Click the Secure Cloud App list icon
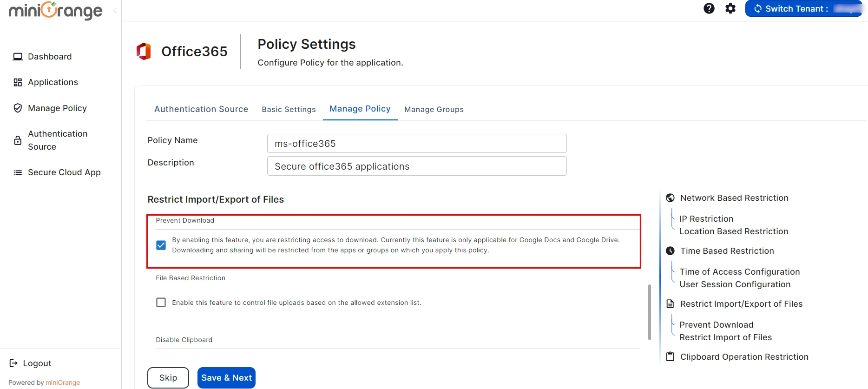 (18, 172)
